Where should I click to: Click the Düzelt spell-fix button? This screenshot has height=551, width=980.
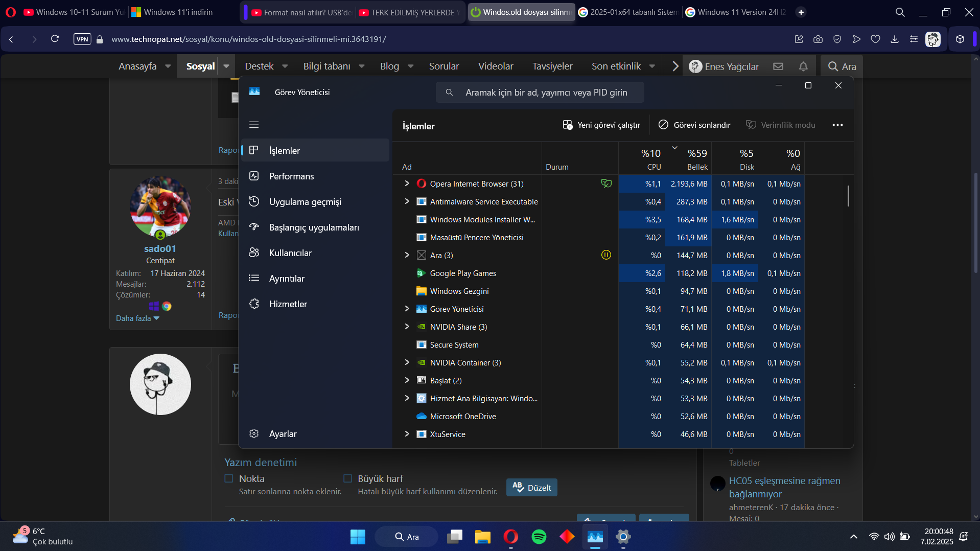pyautogui.click(x=532, y=488)
